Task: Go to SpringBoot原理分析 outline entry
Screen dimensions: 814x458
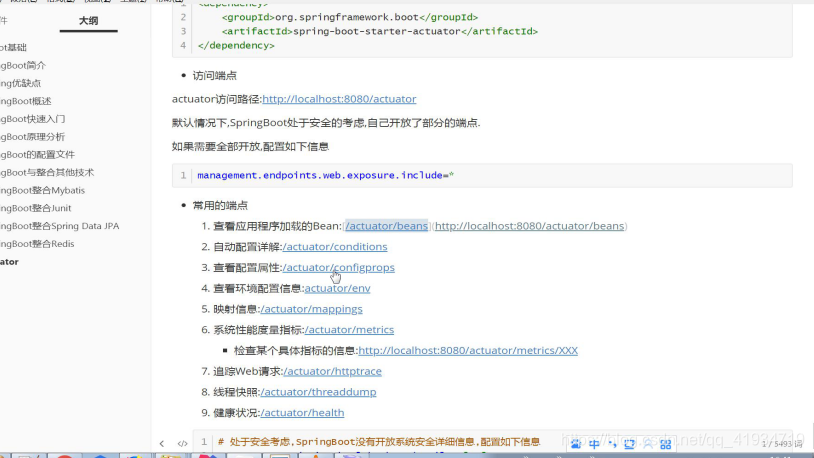Action: point(33,137)
